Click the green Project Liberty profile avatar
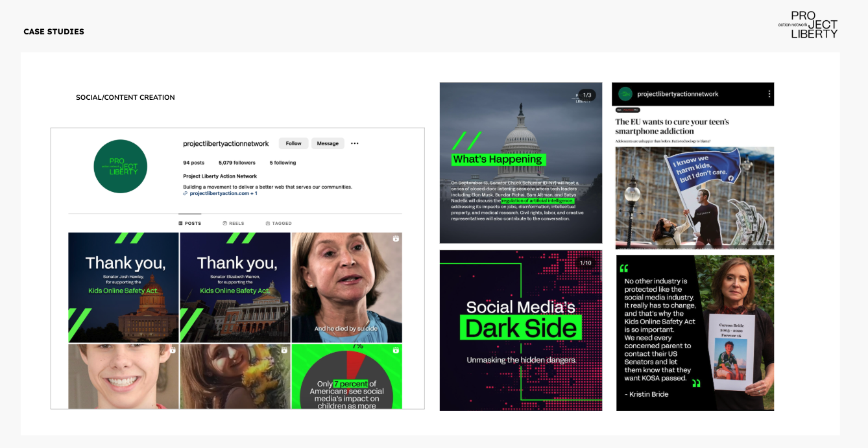 pos(121,166)
